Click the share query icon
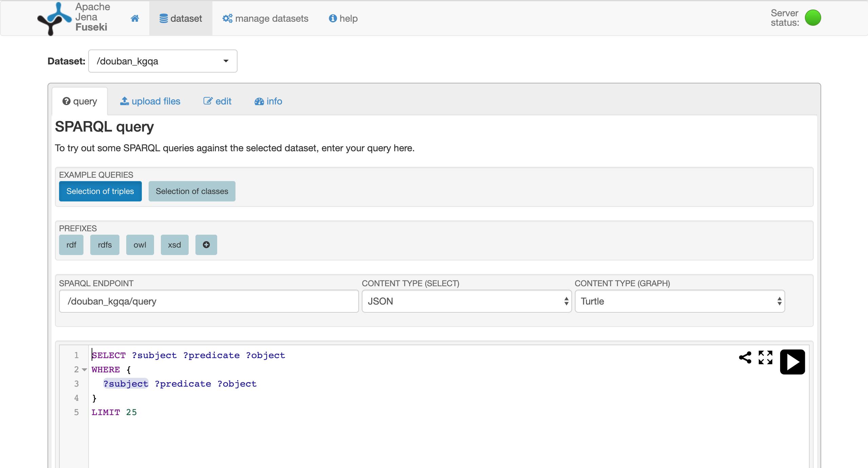 coord(745,357)
